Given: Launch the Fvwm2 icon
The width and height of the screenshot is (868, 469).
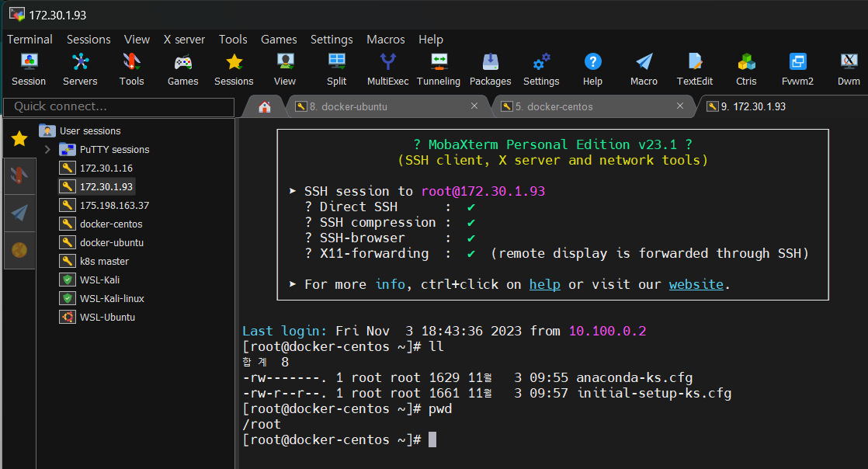Looking at the screenshot, I should tap(797, 69).
